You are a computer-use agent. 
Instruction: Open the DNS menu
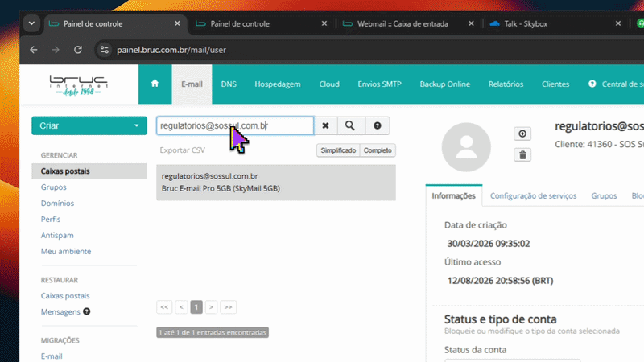(x=229, y=84)
